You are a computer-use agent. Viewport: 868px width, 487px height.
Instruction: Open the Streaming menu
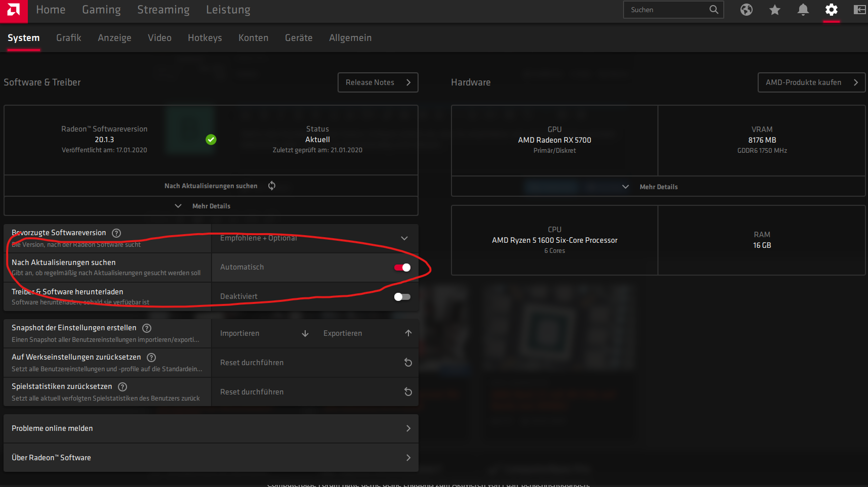pos(163,10)
